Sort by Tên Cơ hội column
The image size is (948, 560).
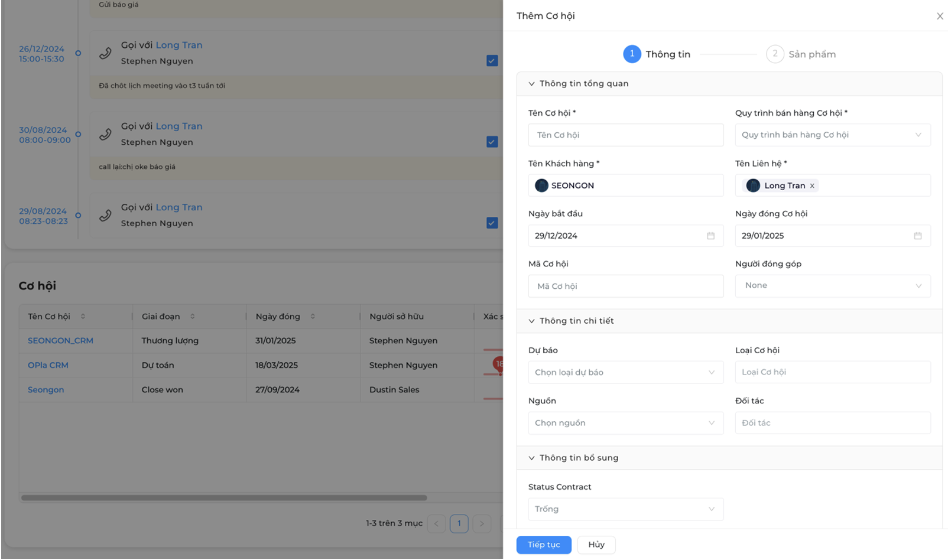[83, 317]
